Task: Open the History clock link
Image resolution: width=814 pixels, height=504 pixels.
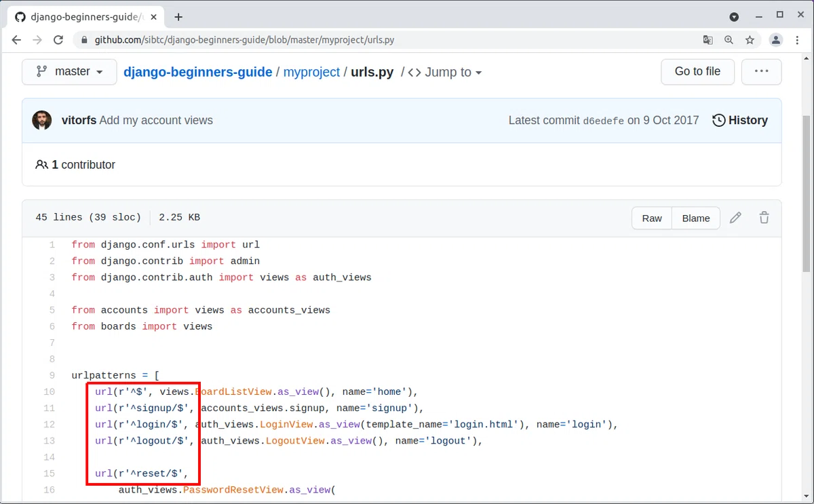Action: (x=740, y=120)
